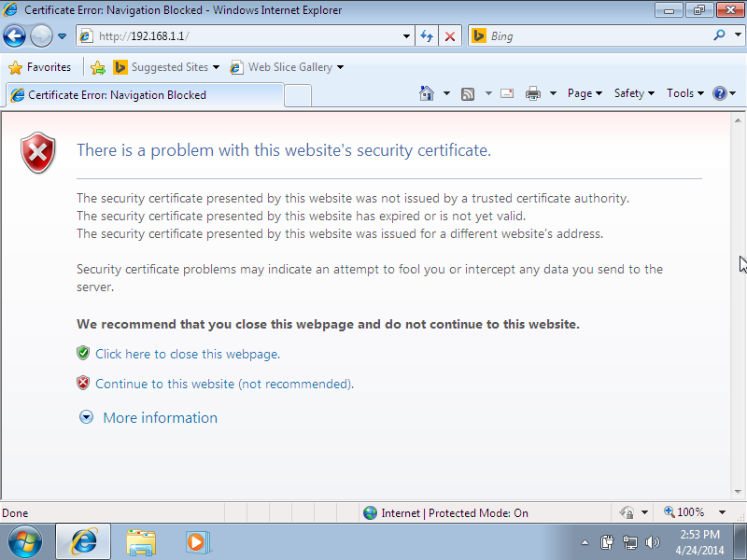Continue to this website (not recommended)
The width and height of the screenshot is (747, 560).
pyautogui.click(x=224, y=384)
